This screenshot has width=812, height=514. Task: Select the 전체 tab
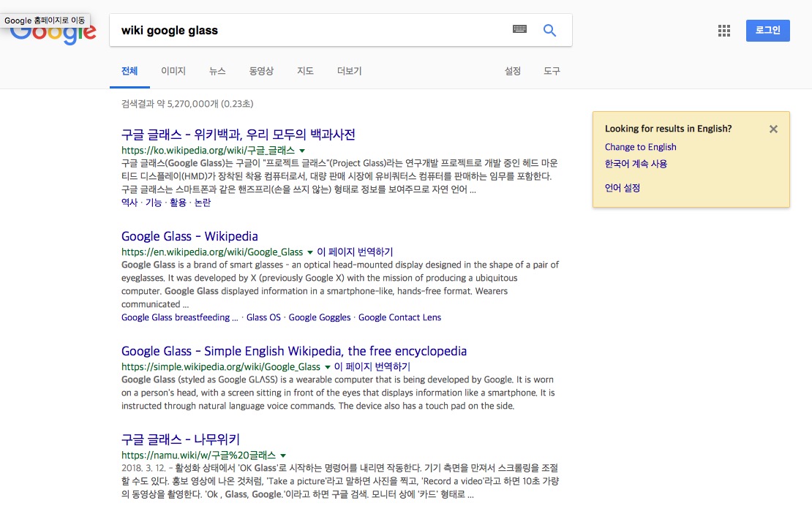tap(129, 72)
